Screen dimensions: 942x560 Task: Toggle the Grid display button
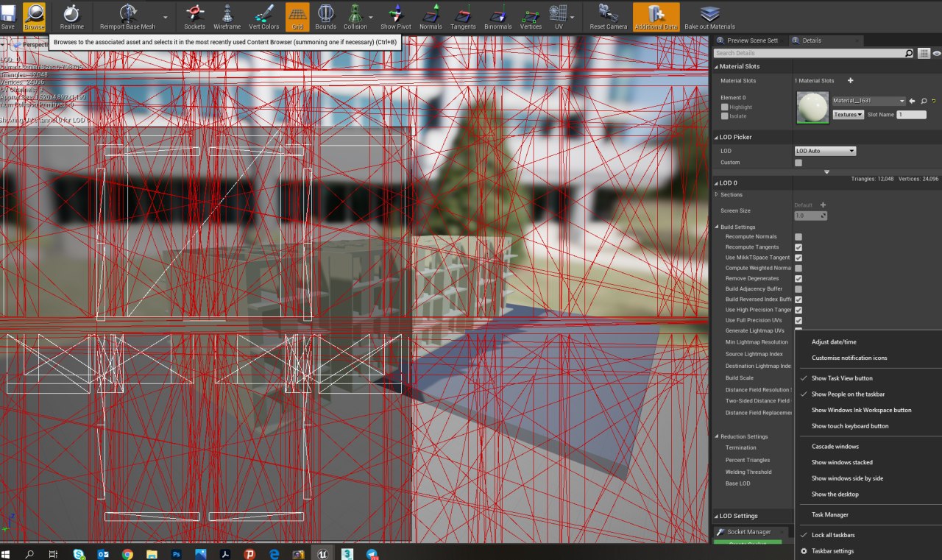[297, 16]
